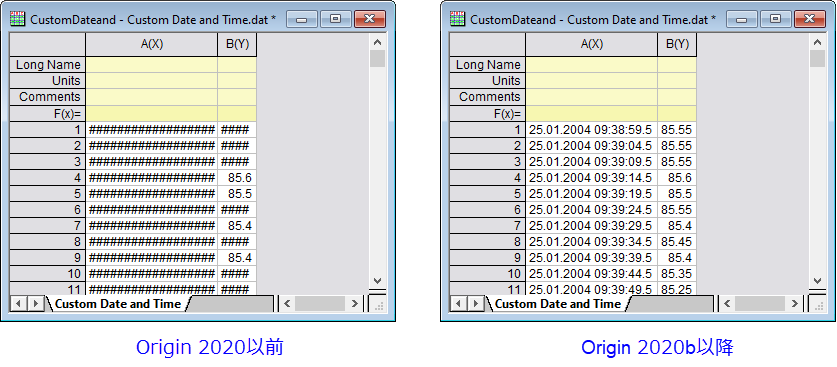Select value 85.45 in right window

677,242
